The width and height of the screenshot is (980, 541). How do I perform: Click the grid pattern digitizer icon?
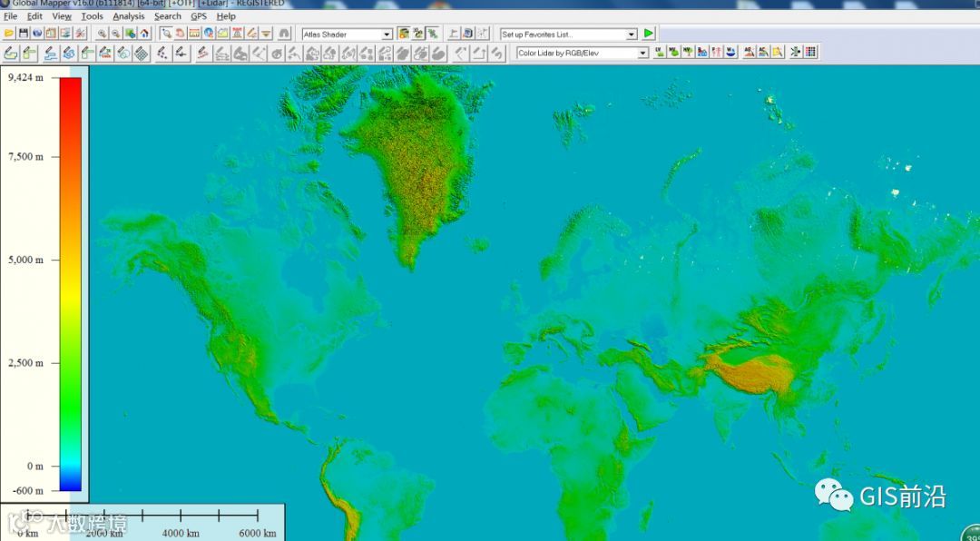142,54
